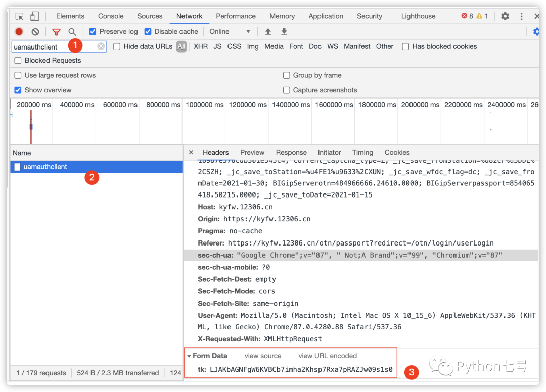Uncheck Disable cache
The width and height of the screenshot is (546, 392).
click(x=148, y=32)
